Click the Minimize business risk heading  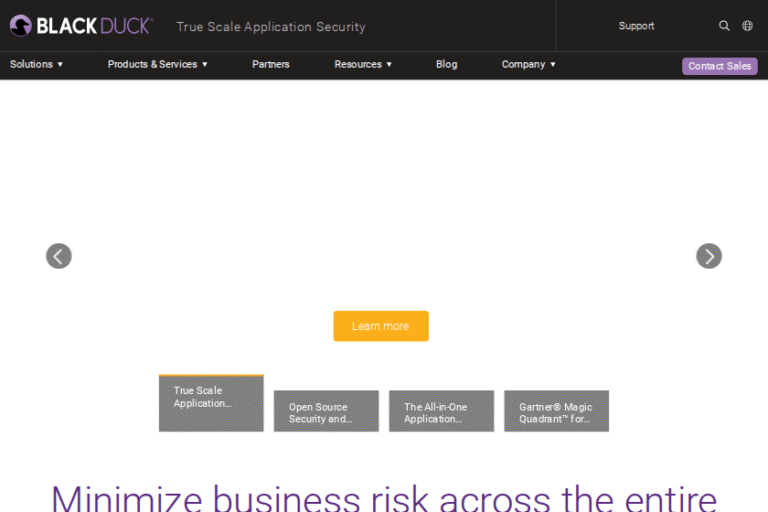(384, 497)
